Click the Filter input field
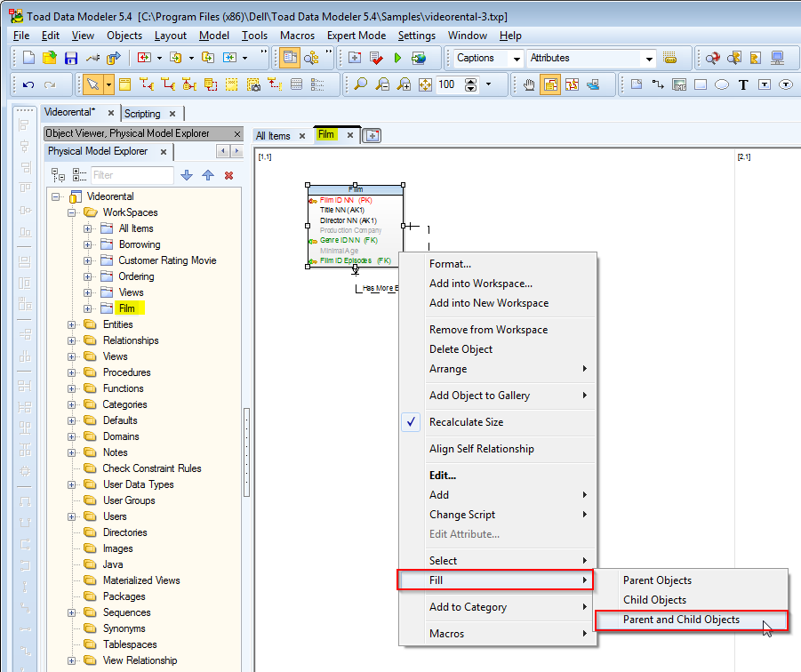The height and width of the screenshot is (672, 801). click(x=132, y=175)
